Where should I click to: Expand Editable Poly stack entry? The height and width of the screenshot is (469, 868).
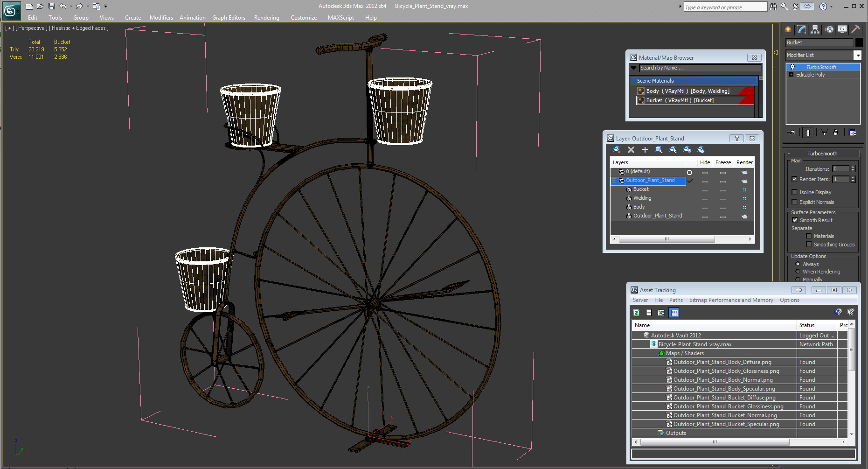tap(792, 75)
